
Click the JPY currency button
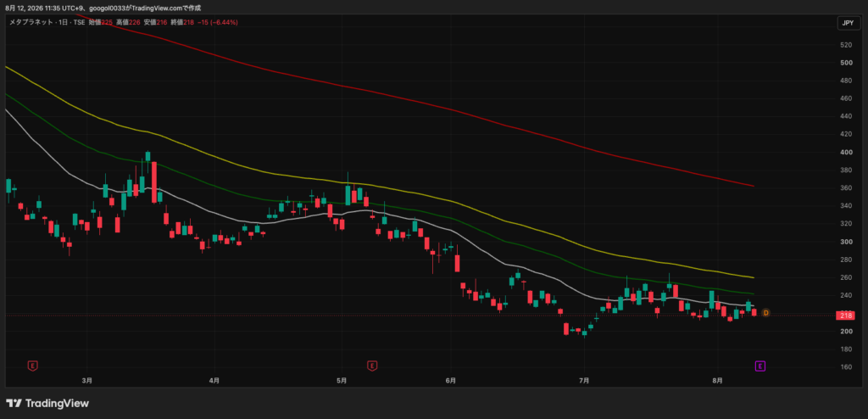click(x=848, y=23)
